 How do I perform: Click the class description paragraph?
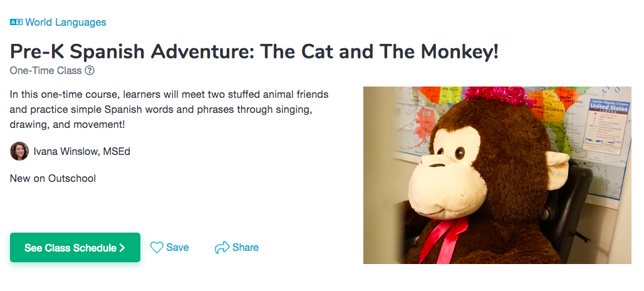169,109
